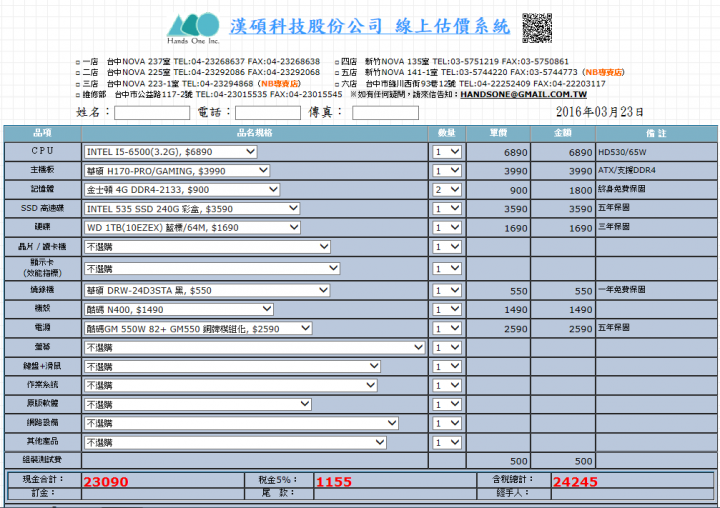Screen dimensions: 720x508
Task: Click the 5% tax value 1155
Action: (334, 481)
